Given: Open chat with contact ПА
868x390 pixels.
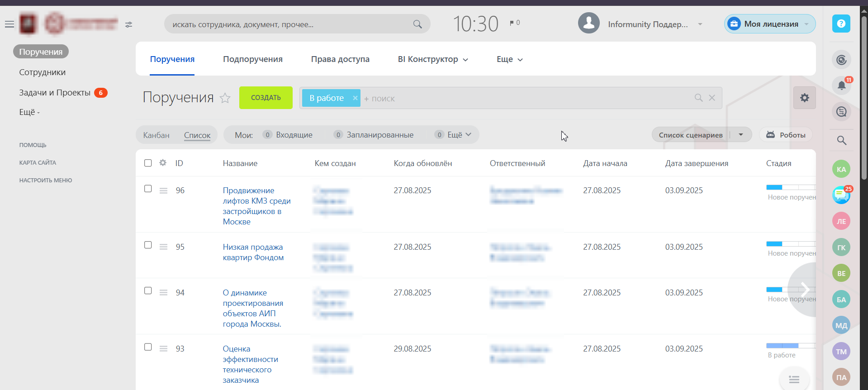Looking at the screenshot, I should pos(841,377).
